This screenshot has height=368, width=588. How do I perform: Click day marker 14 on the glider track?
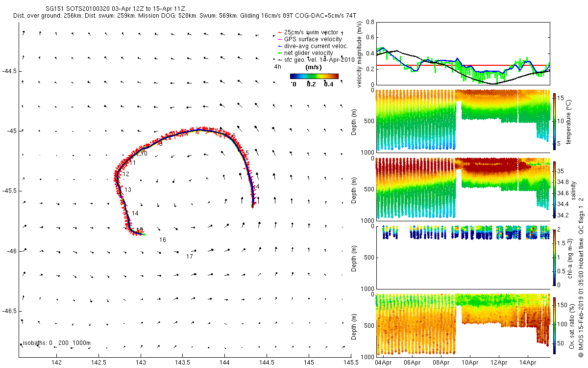pos(135,213)
